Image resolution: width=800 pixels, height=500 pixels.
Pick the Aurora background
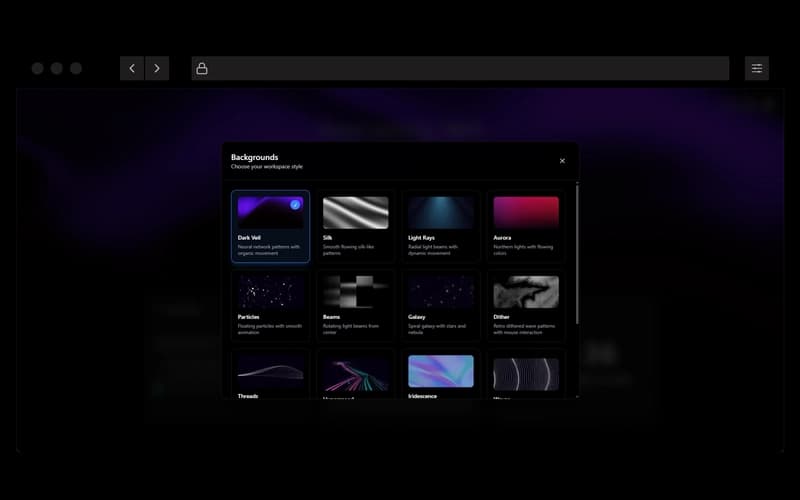point(525,227)
